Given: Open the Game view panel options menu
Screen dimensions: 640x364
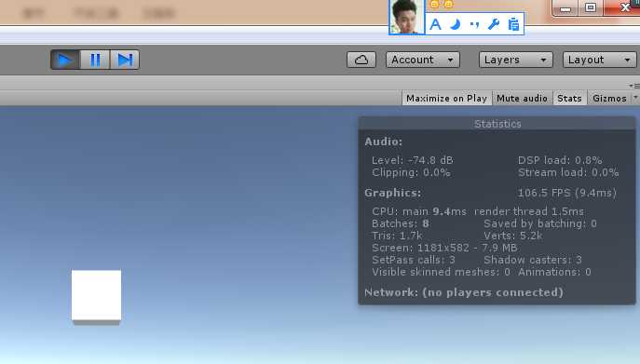Looking at the screenshot, I should tap(634, 86).
